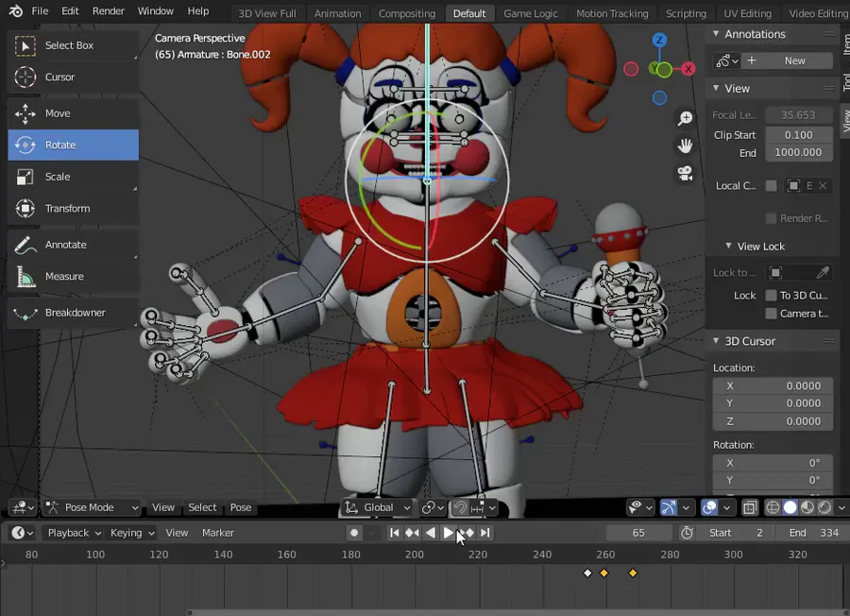Toggle the camera view icon
The height and width of the screenshot is (616, 850).
click(x=686, y=174)
